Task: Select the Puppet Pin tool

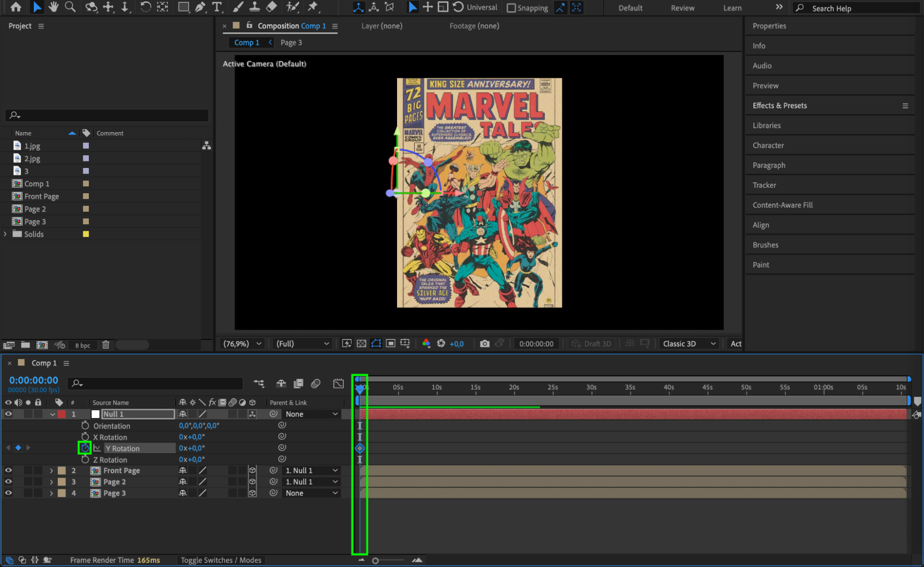Action: 313,7
